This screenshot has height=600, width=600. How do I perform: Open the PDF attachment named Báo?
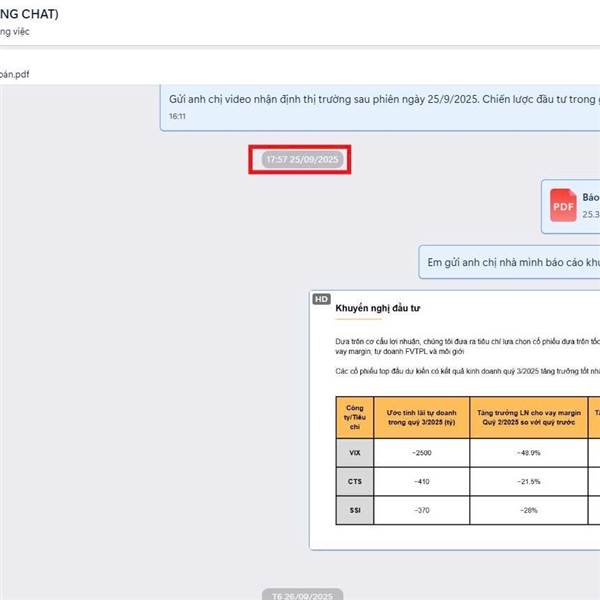(x=590, y=197)
